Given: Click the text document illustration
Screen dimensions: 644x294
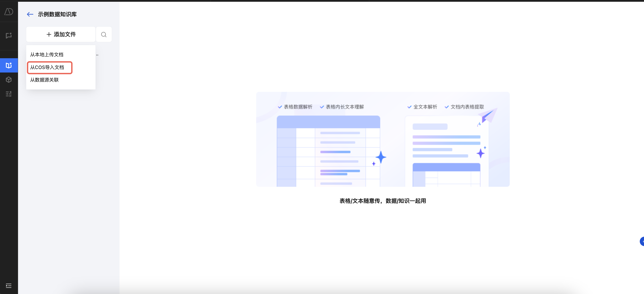Looking at the screenshot, I should pyautogui.click(x=446, y=151).
